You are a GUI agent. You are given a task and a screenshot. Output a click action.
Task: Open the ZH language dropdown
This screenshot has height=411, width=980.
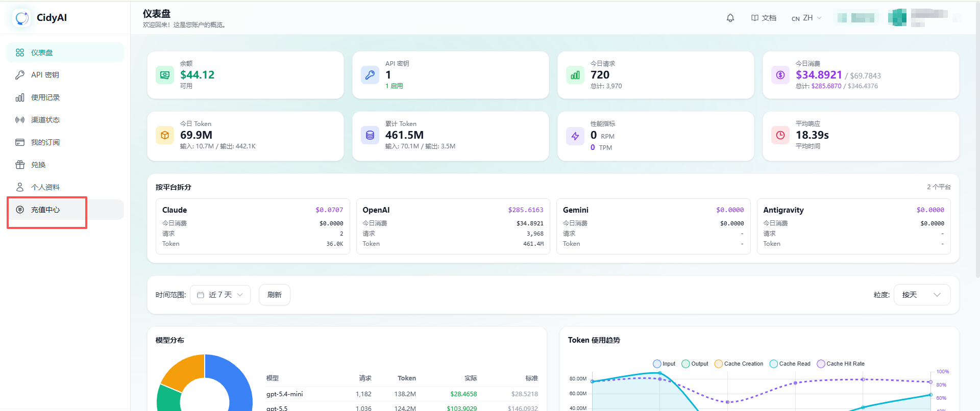tap(806, 18)
